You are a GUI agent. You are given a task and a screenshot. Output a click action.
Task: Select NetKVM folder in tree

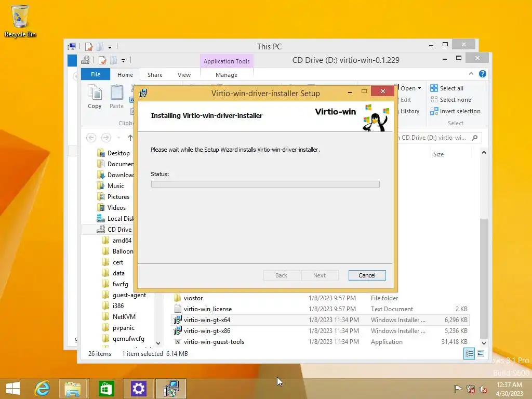119,316
